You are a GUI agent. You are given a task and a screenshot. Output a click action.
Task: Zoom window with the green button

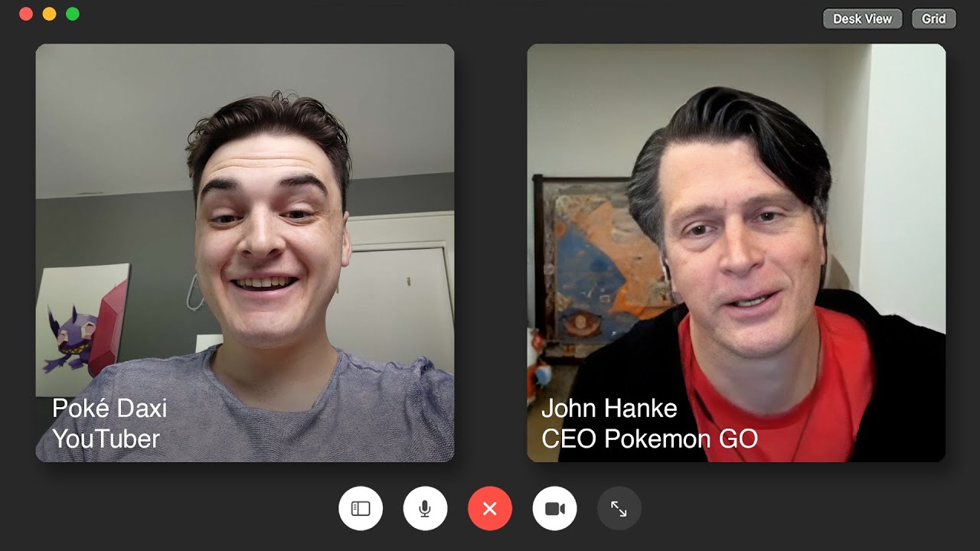pos(73,14)
